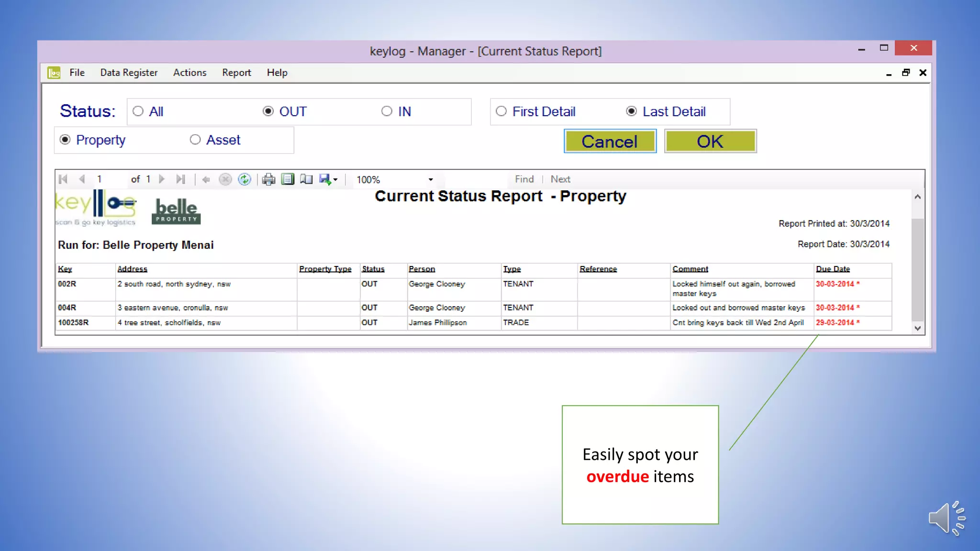This screenshot has width=980, height=551.
Task: Click the speaker audio icon
Action: (946, 518)
